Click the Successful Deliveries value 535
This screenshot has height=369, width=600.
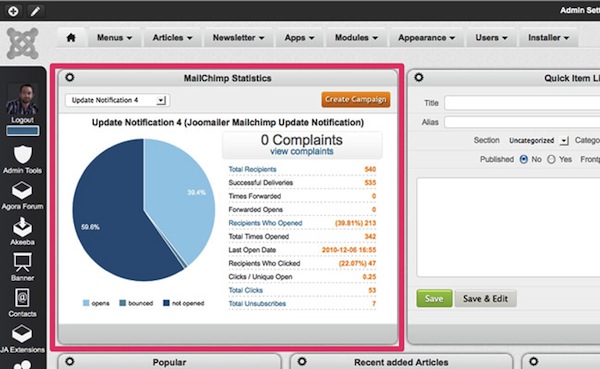pos(370,183)
